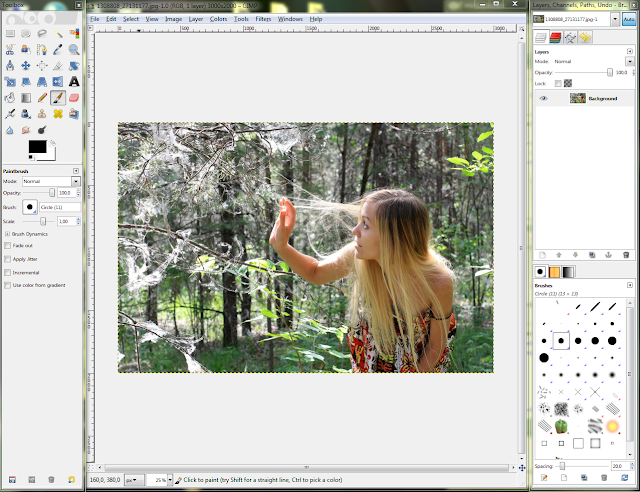
Task: Select the Color Picker tool
Action: pyautogui.click(x=58, y=50)
